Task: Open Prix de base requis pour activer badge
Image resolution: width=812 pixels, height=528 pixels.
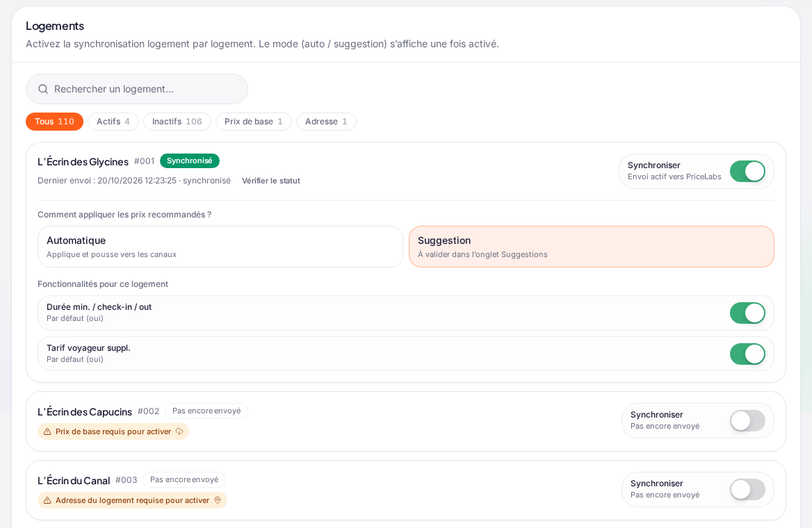Action: (x=113, y=431)
